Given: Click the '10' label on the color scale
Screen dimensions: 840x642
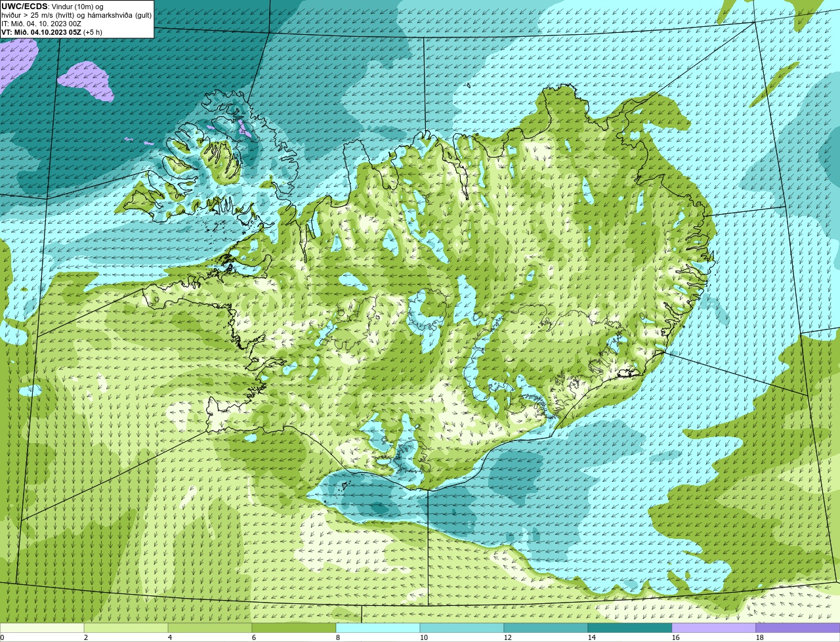Looking at the screenshot, I should point(424,637).
